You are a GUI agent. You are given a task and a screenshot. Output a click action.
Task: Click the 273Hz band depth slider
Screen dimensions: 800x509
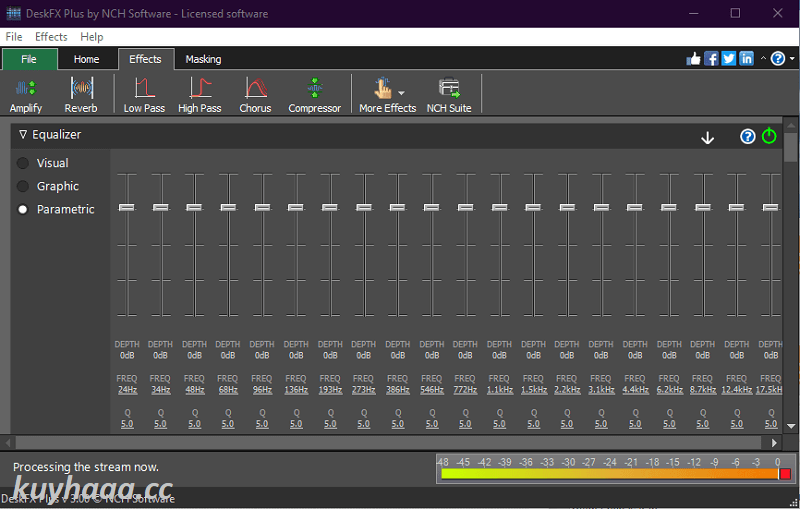pyautogui.click(x=364, y=208)
